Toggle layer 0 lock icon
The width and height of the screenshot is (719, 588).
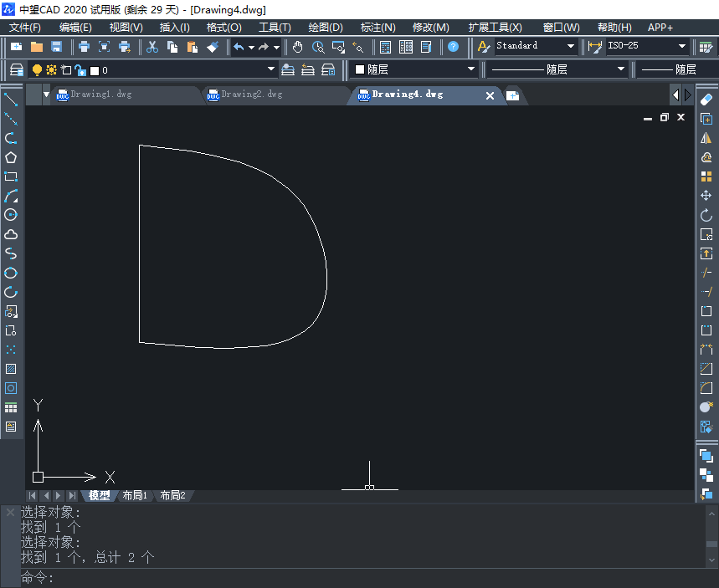tap(80, 70)
